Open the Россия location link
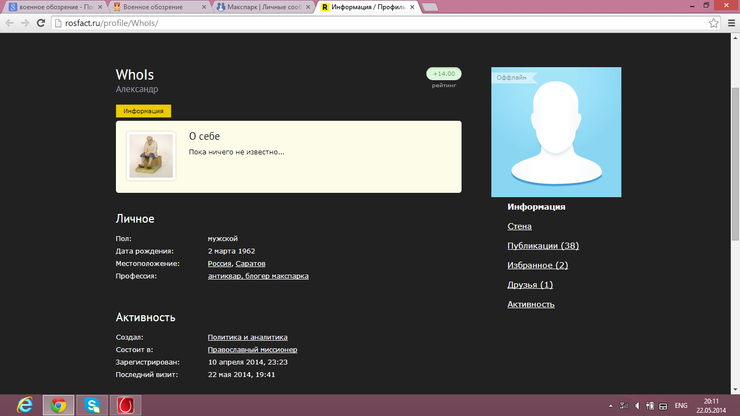Screen dimensions: 740x416 219,263
